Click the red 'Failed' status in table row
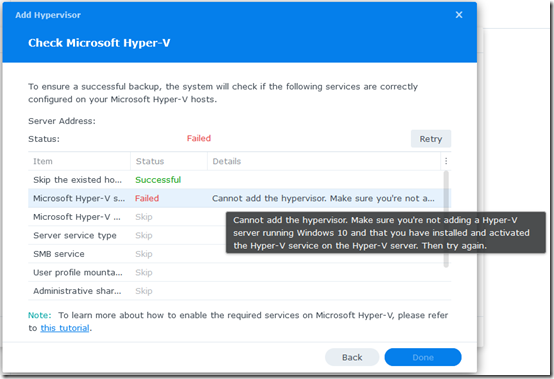The image size is (554, 379). tap(147, 198)
